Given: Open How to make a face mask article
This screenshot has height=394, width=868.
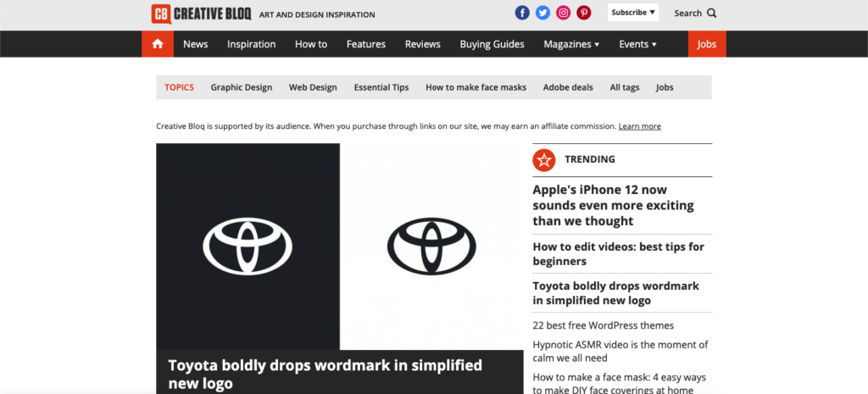Looking at the screenshot, I should (620, 383).
